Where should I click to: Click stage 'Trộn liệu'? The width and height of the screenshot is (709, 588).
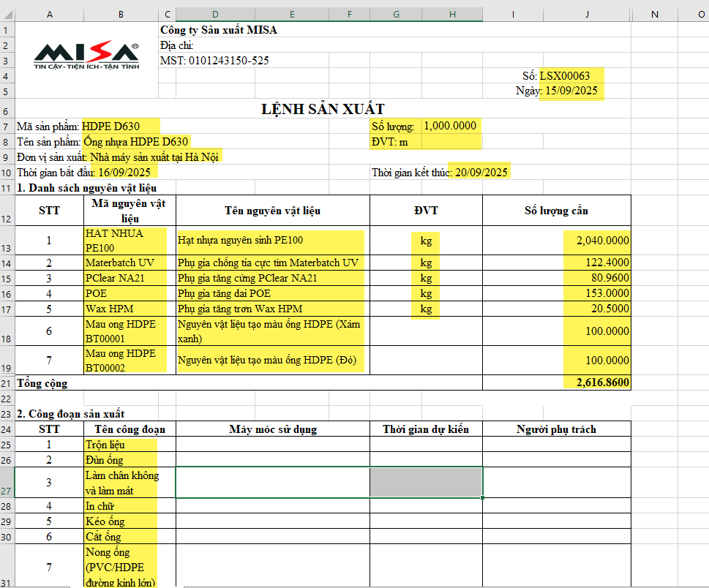(x=105, y=445)
